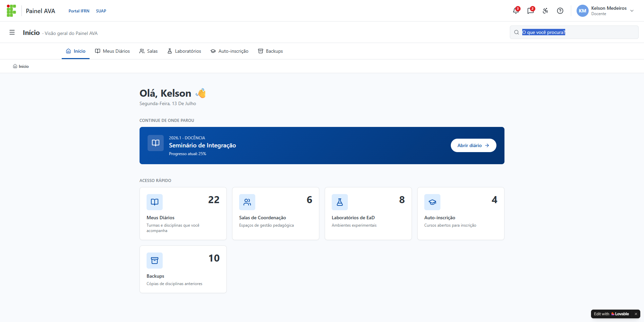Click the Meus Diários card book icon
This screenshot has width=644, height=322.
155,202
